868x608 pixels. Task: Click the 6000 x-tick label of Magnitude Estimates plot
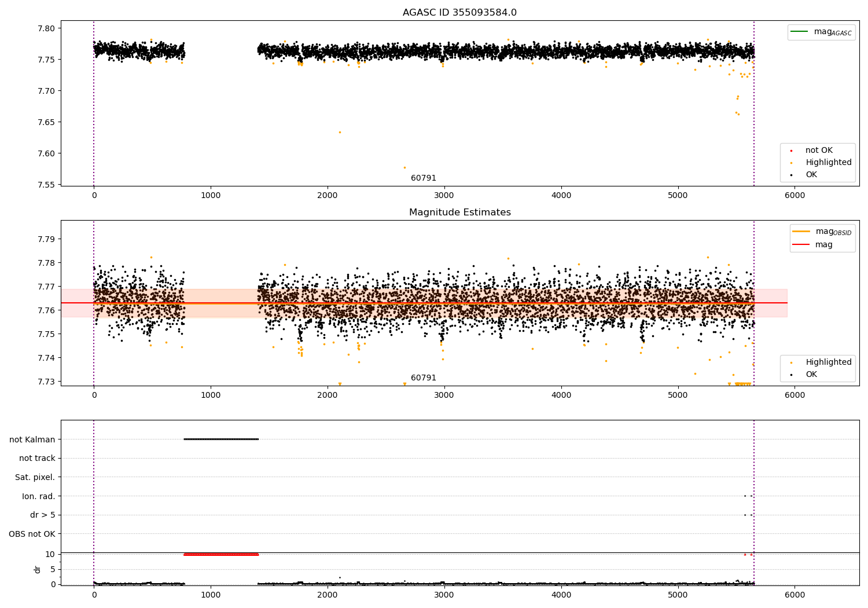coord(795,395)
